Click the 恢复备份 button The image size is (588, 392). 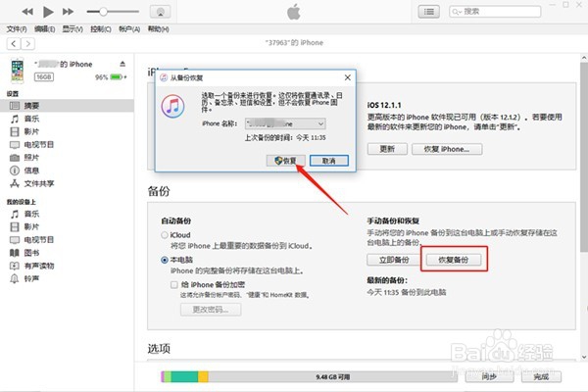(454, 260)
